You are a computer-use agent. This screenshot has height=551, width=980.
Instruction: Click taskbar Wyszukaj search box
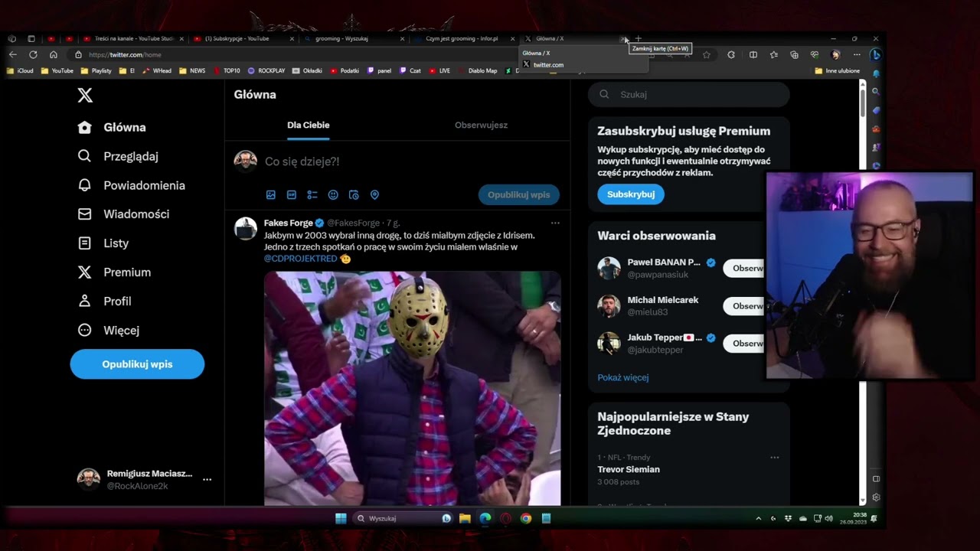pos(403,518)
